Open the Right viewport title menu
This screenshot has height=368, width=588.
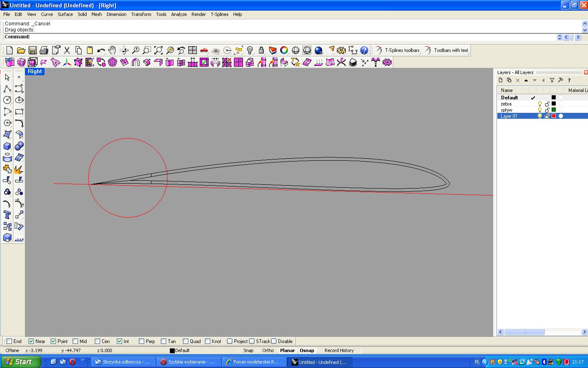pyautogui.click(x=35, y=72)
